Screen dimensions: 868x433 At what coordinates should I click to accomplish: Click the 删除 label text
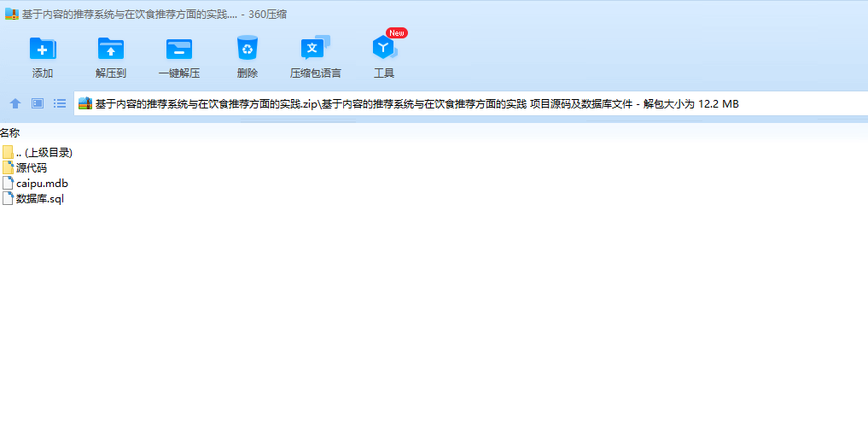248,73
